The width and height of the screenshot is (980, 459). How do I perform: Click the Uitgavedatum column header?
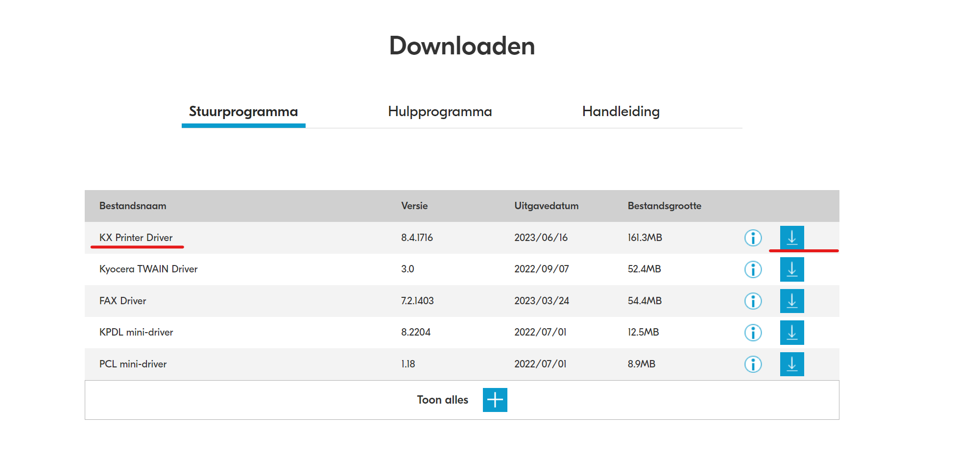coord(547,206)
